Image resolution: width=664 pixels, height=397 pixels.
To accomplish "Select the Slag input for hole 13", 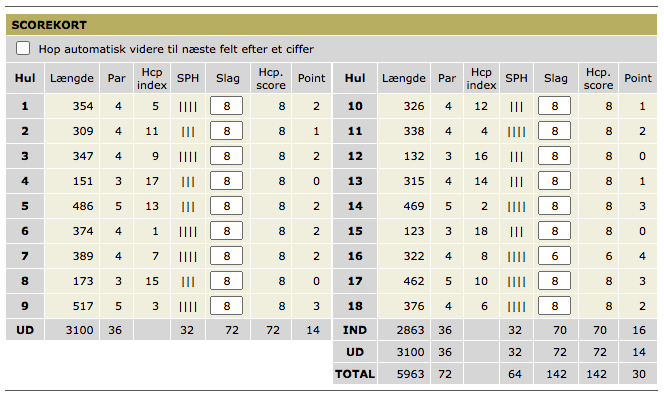I will click(x=554, y=181).
